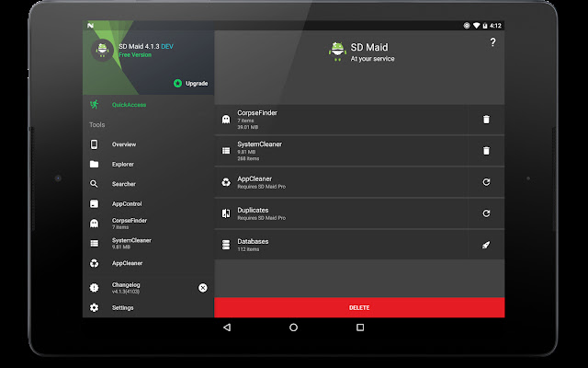Run Databases with the rocket icon
Screen dimensions: 588x368
(x=486, y=245)
